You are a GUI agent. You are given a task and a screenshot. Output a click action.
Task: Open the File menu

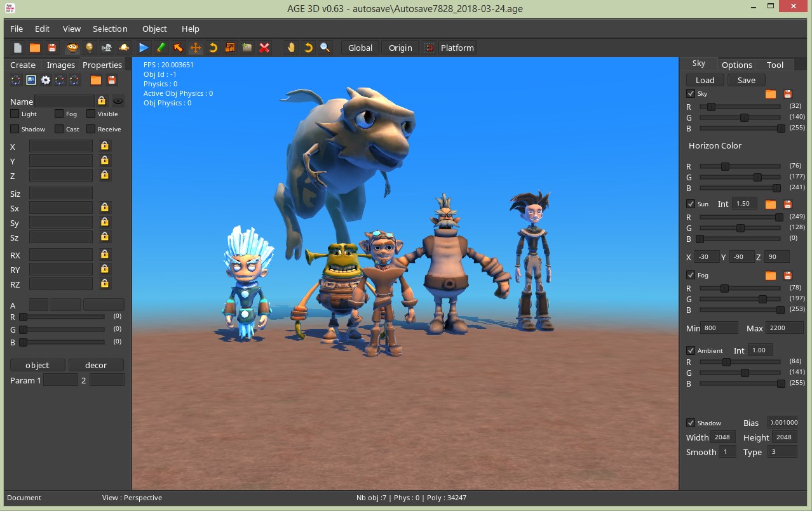tap(17, 29)
